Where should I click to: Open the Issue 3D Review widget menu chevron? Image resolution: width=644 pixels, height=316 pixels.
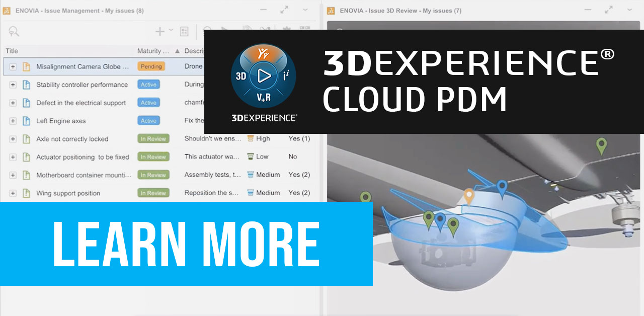point(630,10)
